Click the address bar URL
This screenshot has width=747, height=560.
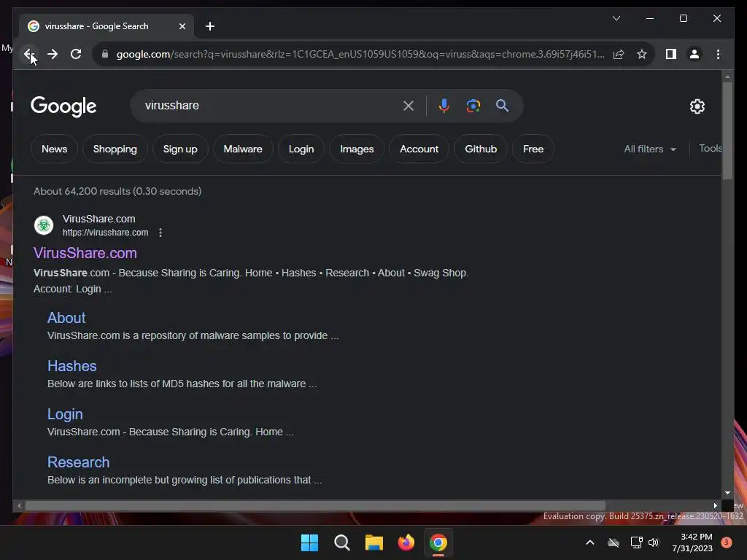point(360,54)
